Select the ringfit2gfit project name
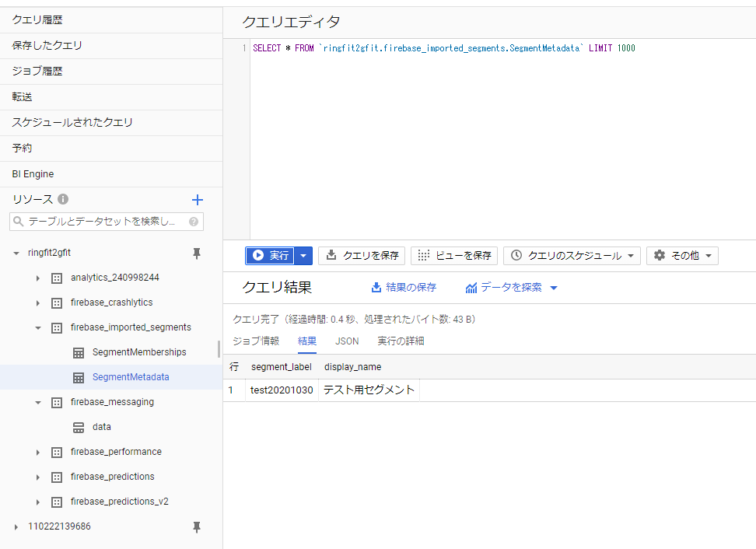This screenshot has width=756, height=549. coord(49,253)
